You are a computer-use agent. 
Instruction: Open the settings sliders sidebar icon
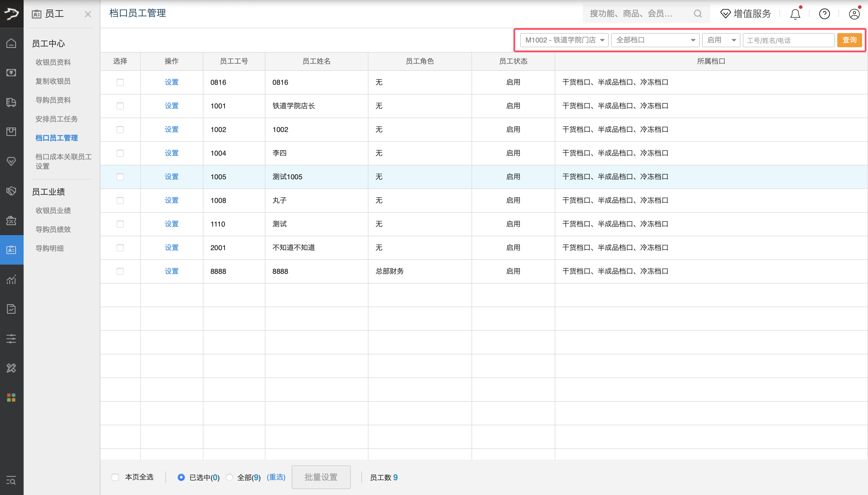tap(11, 338)
